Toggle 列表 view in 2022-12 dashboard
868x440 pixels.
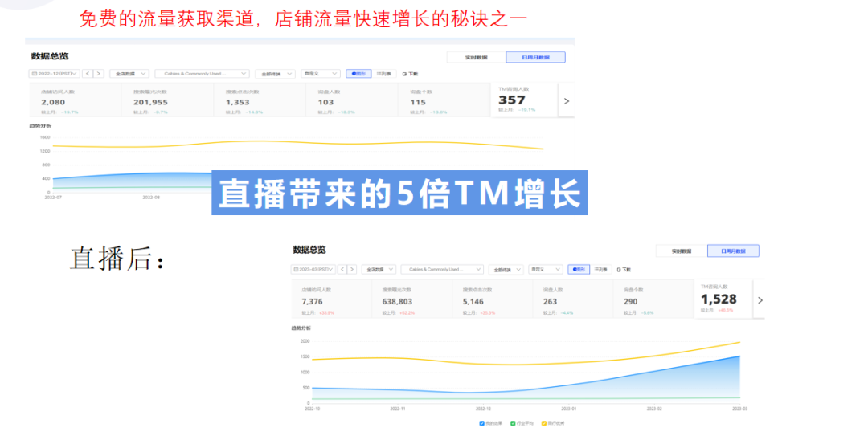383,74
